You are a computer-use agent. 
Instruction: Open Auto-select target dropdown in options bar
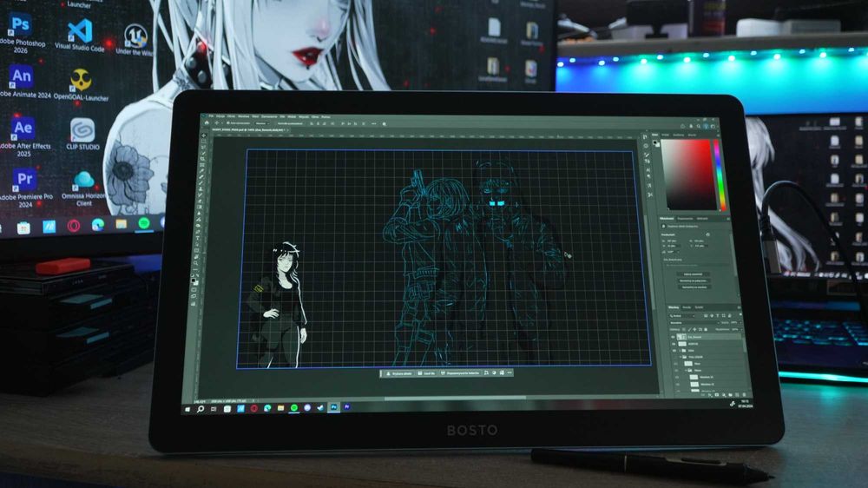click(262, 123)
